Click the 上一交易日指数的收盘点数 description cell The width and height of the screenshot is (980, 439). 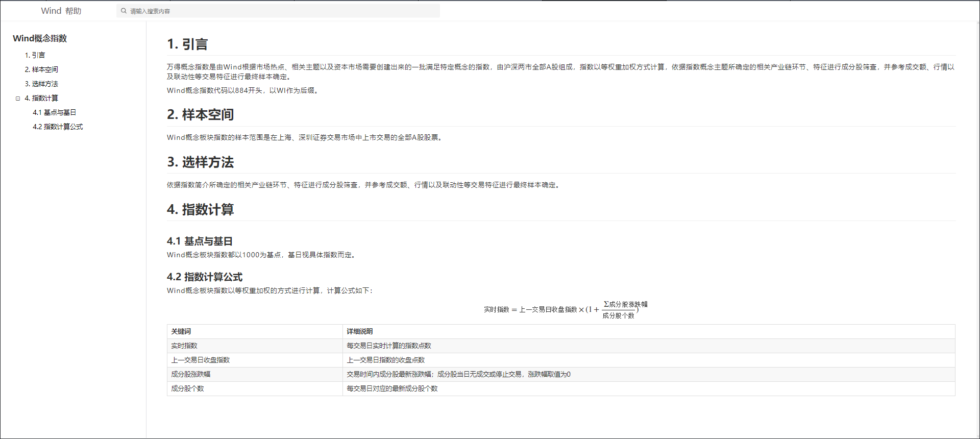click(x=649, y=360)
